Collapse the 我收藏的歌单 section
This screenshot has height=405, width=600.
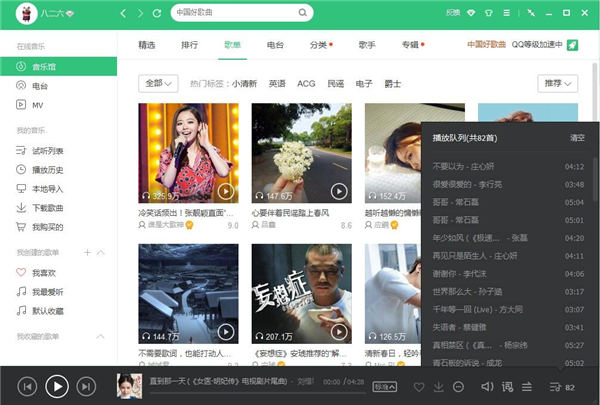(x=100, y=336)
